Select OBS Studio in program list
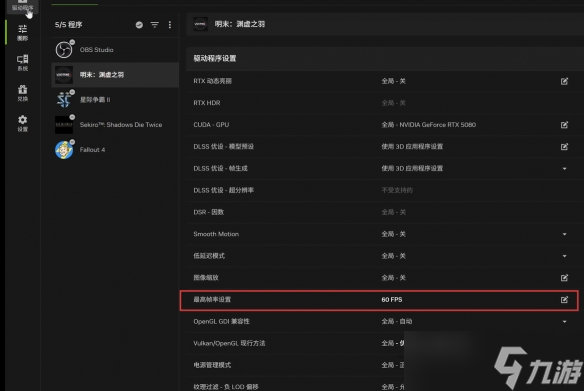 click(x=115, y=50)
